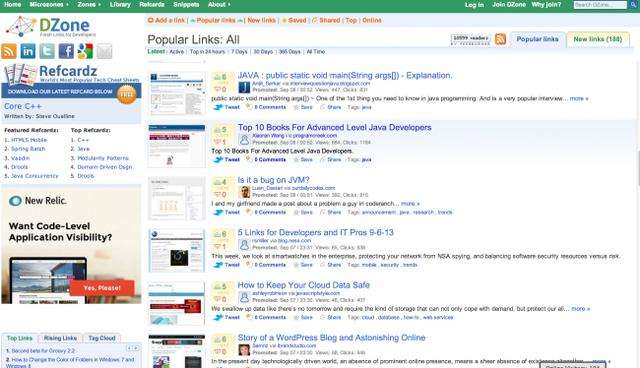The image size is (640, 368).
Task: Tweet the JAVA public static void main link
Action: point(227,107)
